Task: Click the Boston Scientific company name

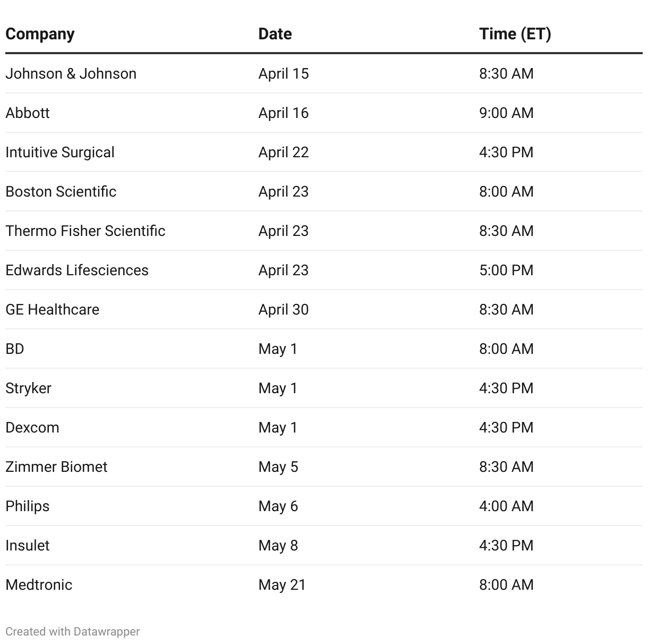Action: point(61,191)
